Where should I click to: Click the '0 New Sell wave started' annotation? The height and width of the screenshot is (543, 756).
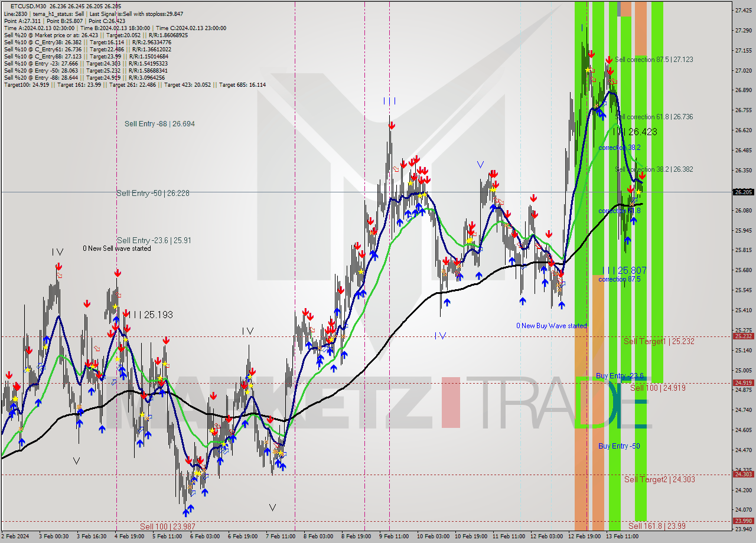point(117,248)
